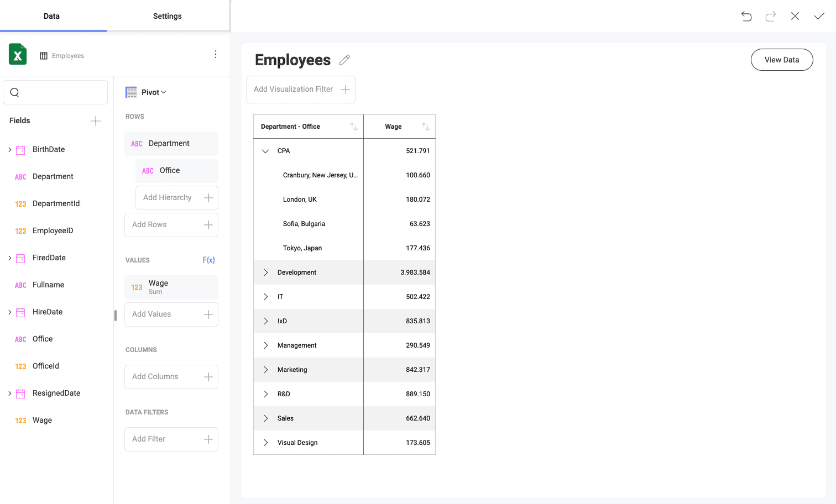Image resolution: width=836 pixels, height=504 pixels.
Task: Click the Employees visualization title
Action: pyautogui.click(x=292, y=60)
